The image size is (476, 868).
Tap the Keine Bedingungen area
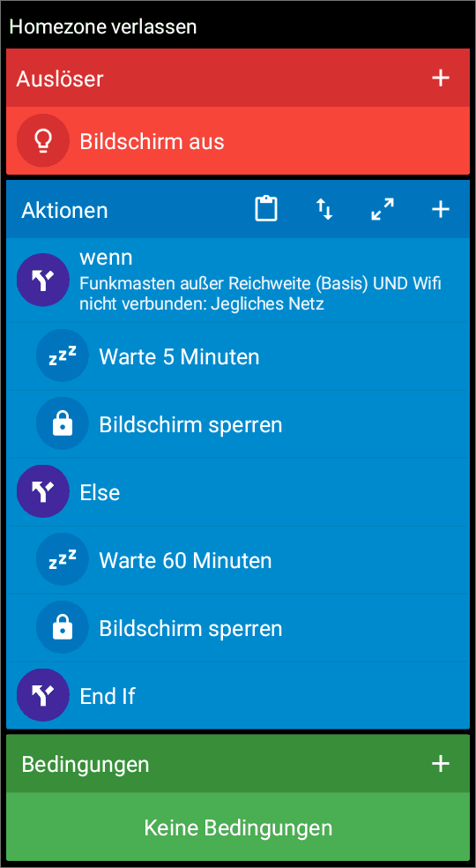(238, 827)
